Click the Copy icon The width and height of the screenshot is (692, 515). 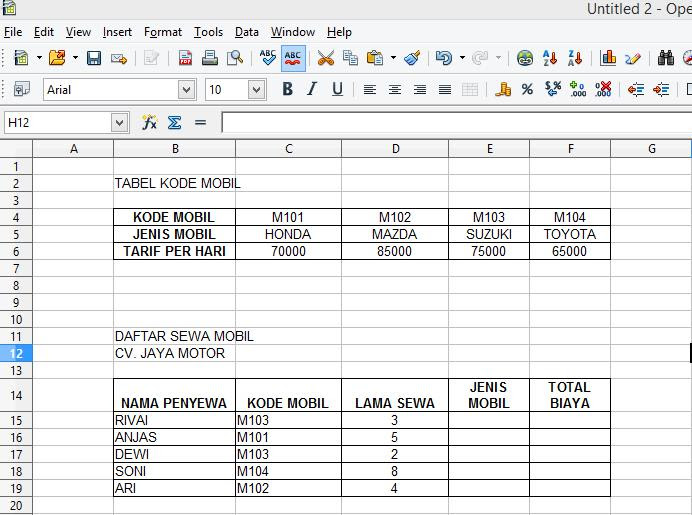point(350,58)
